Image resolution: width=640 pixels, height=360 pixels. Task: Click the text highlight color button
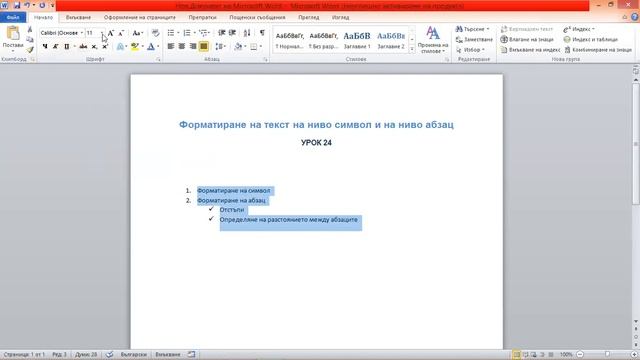point(134,47)
